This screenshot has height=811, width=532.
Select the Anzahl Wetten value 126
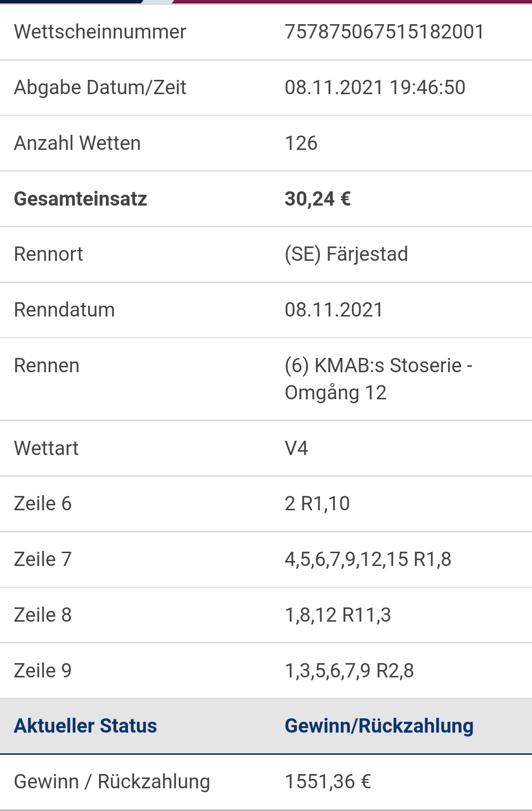pyautogui.click(x=301, y=143)
